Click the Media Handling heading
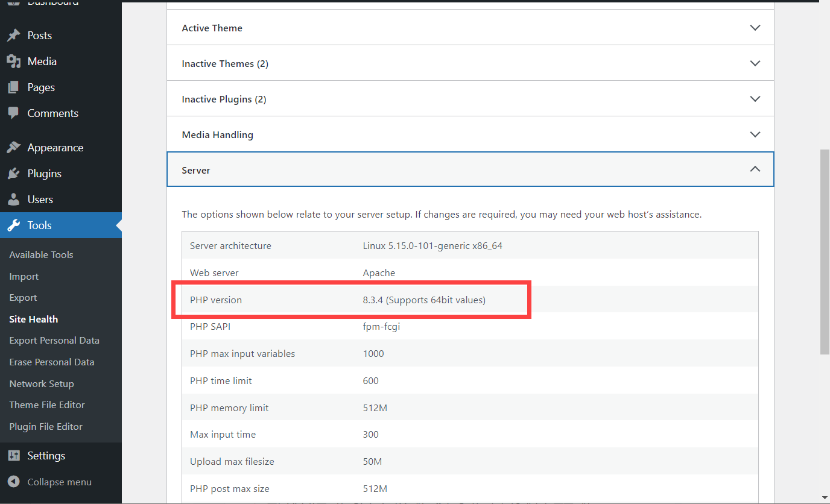Viewport: 830px width, 504px height. click(x=217, y=135)
